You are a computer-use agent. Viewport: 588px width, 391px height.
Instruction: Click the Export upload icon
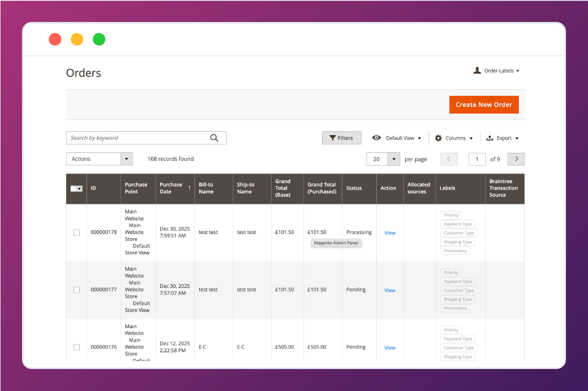(490, 138)
